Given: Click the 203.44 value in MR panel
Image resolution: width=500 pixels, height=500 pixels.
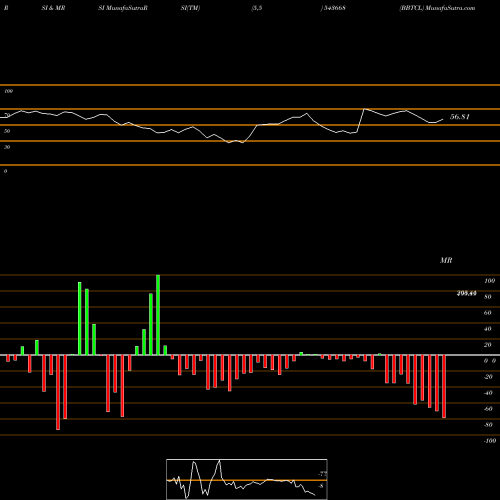Looking at the screenshot, I should point(466,293).
